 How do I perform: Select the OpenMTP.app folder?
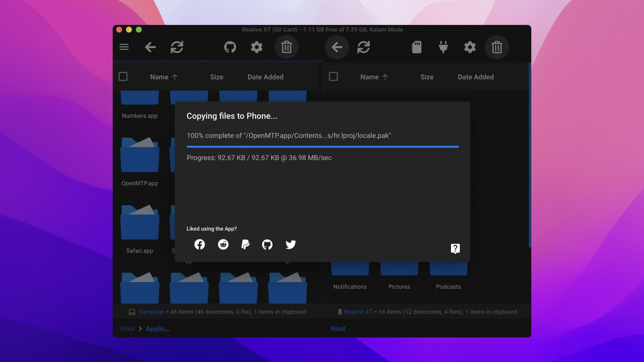[x=140, y=162]
